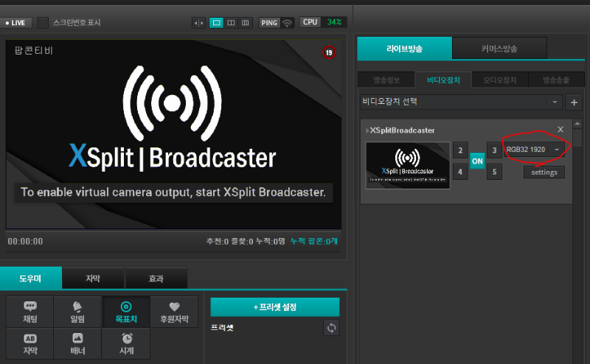Click the LIVE broadcast button
Image resolution: width=590 pixels, height=364 pixels.
[x=15, y=23]
